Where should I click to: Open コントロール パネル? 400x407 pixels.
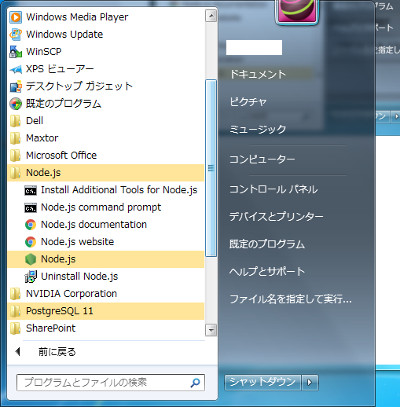(273, 189)
